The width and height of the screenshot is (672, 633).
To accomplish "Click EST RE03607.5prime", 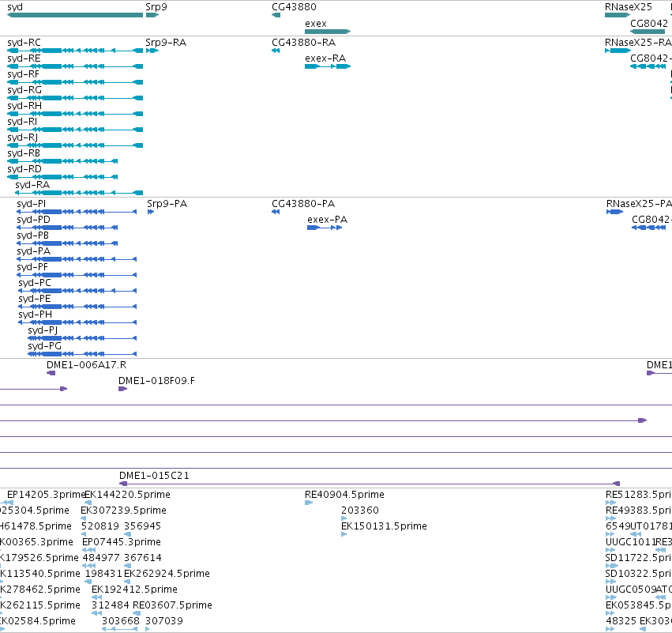I will (172, 605).
